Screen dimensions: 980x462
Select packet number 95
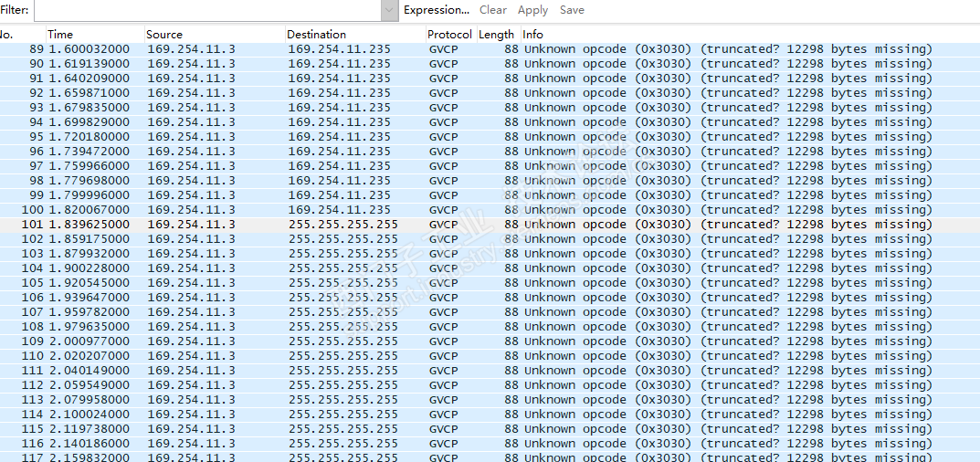[x=490, y=137]
